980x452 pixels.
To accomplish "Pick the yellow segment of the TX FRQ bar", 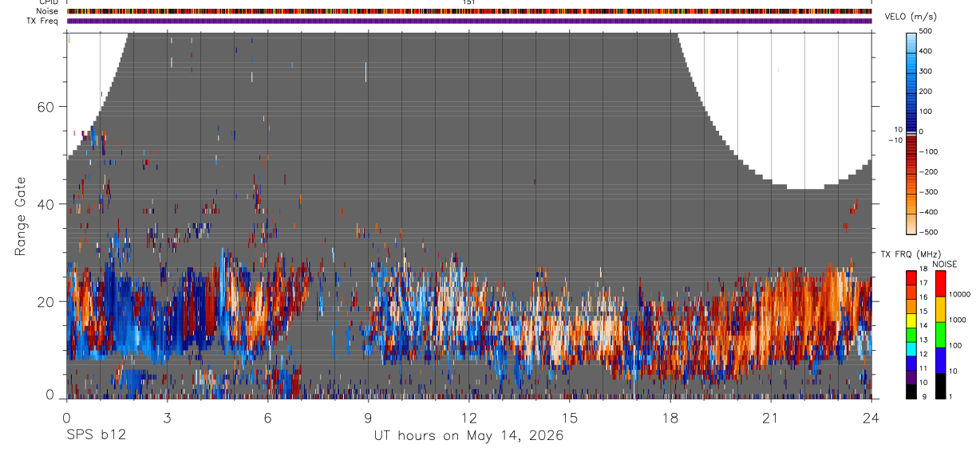I will (911, 320).
